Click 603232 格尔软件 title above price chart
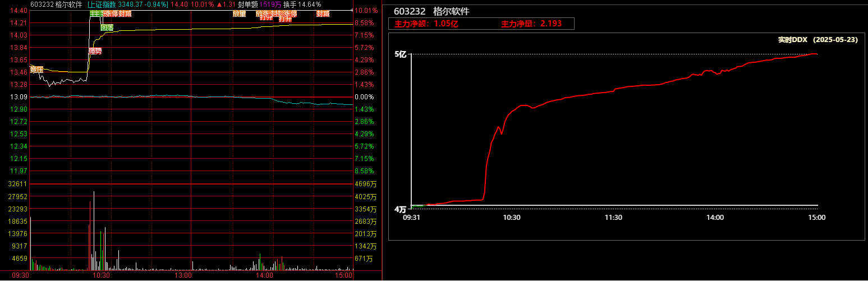Screen dimensions: 868x281 (x=56, y=4)
